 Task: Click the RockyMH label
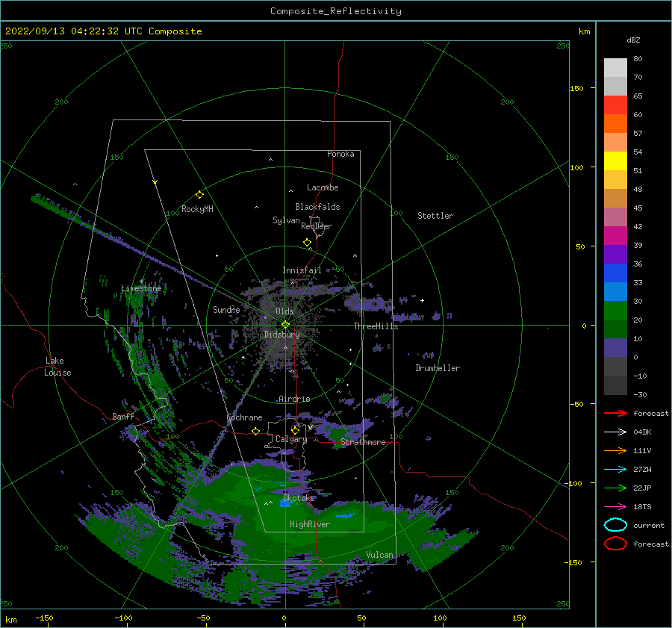197,209
